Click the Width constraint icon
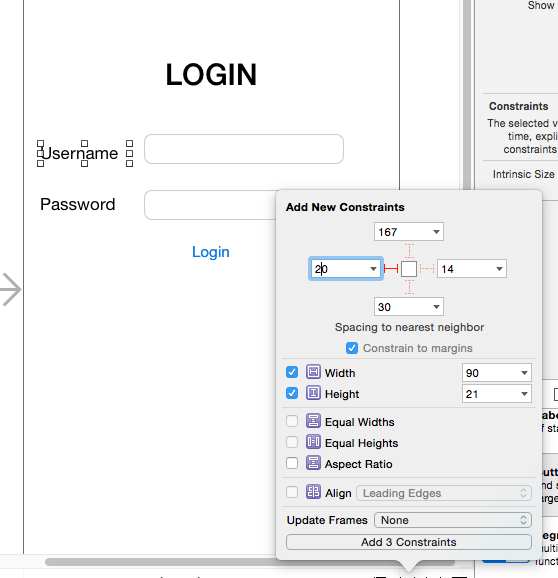 coord(313,372)
